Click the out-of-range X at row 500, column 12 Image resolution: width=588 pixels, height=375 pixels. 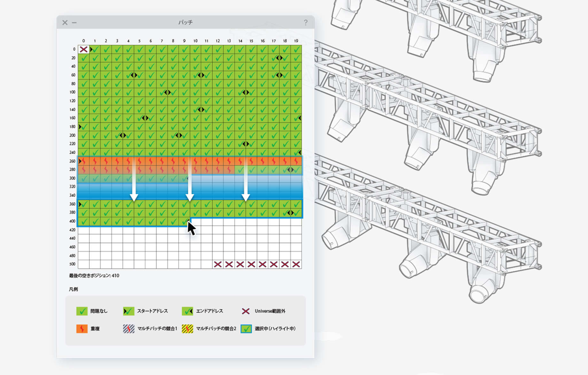[218, 264]
